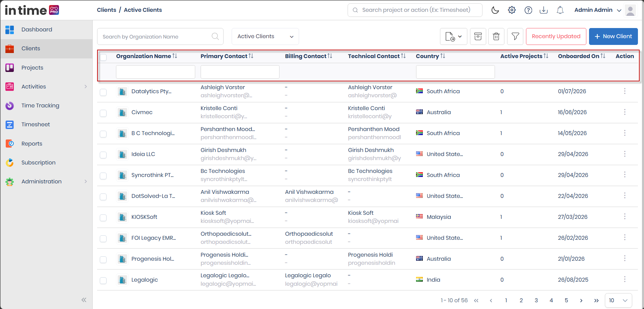Image resolution: width=644 pixels, height=309 pixels.
Task: Sort by Organization Name
Action: pos(175,56)
